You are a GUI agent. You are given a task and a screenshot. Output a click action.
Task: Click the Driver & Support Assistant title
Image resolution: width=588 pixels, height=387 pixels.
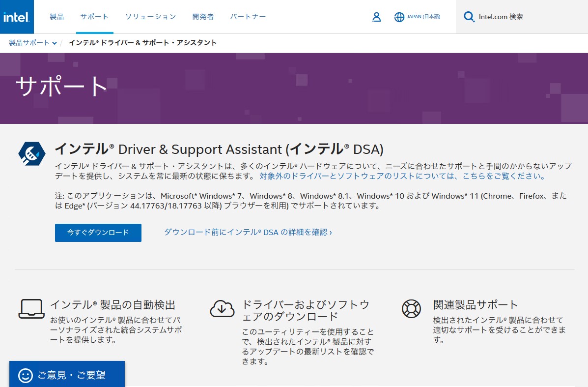220,149
